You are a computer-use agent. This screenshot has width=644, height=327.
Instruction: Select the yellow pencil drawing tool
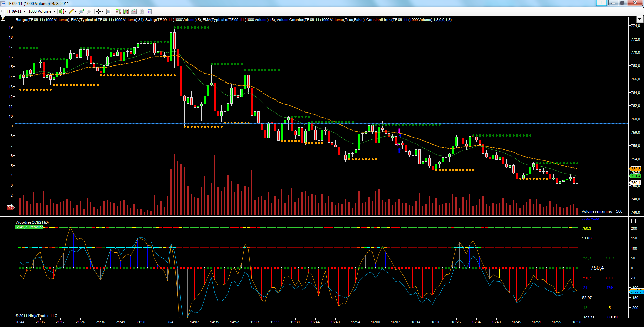(71, 11)
